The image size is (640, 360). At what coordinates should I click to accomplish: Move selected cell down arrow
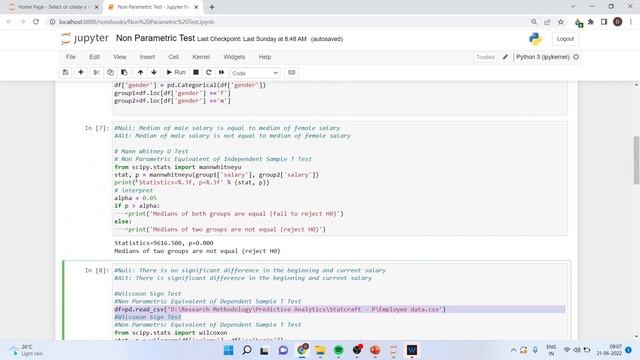pos(154,73)
